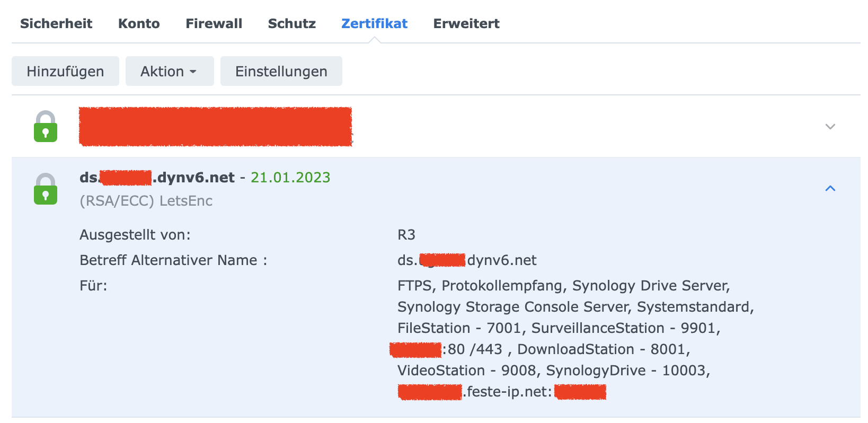Click the issuer value R3
Screen dimensions: 868x423
pos(406,235)
